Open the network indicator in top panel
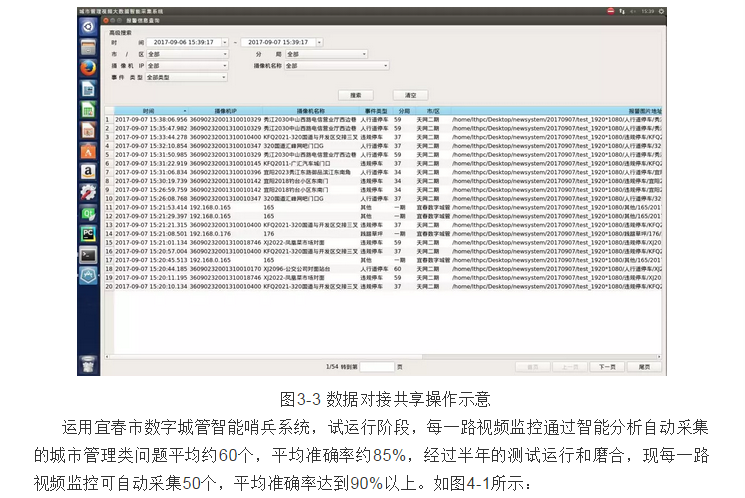 [x=622, y=11]
